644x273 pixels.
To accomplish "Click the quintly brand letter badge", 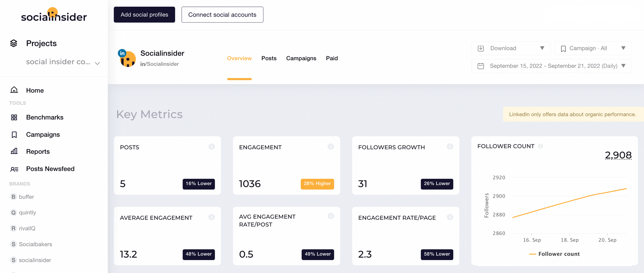I will (x=14, y=212).
